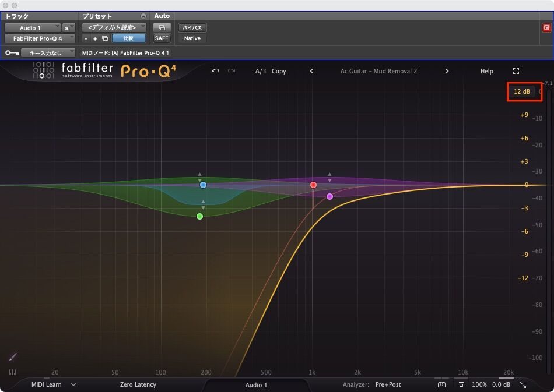The image size is (554, 392).
Task: Select the blue EQ band node
Action: click(x=203, y=185)
